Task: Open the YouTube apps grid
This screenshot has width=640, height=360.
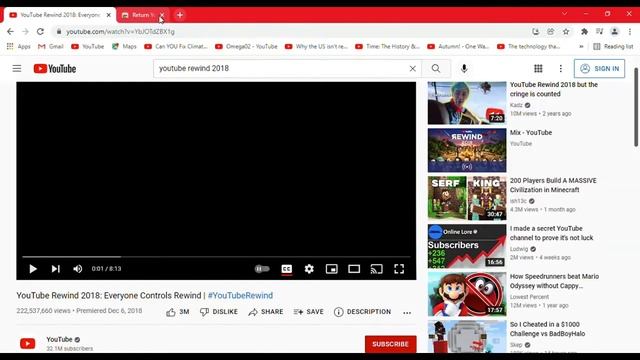Action: pyautogui.click(x=538, y=69)
